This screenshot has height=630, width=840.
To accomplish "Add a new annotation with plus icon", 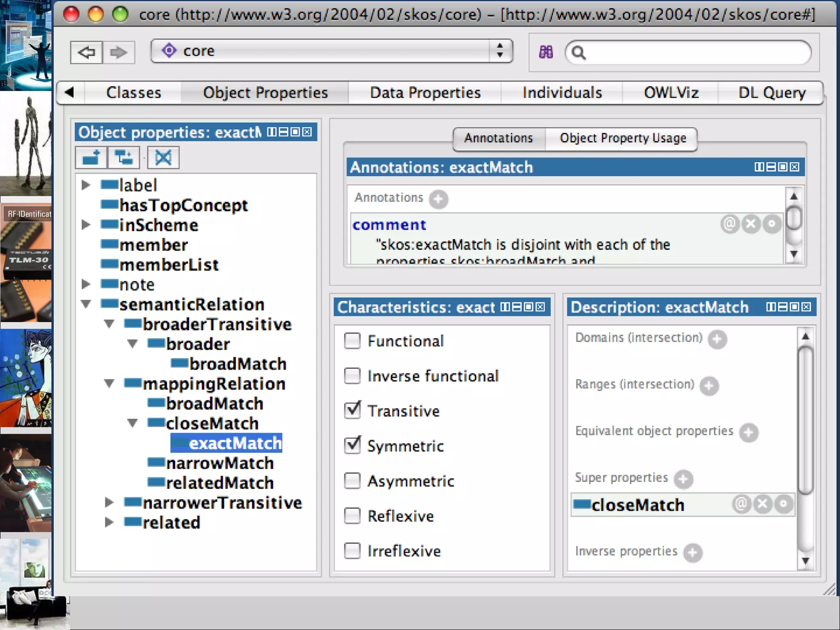I will (438, 199).
